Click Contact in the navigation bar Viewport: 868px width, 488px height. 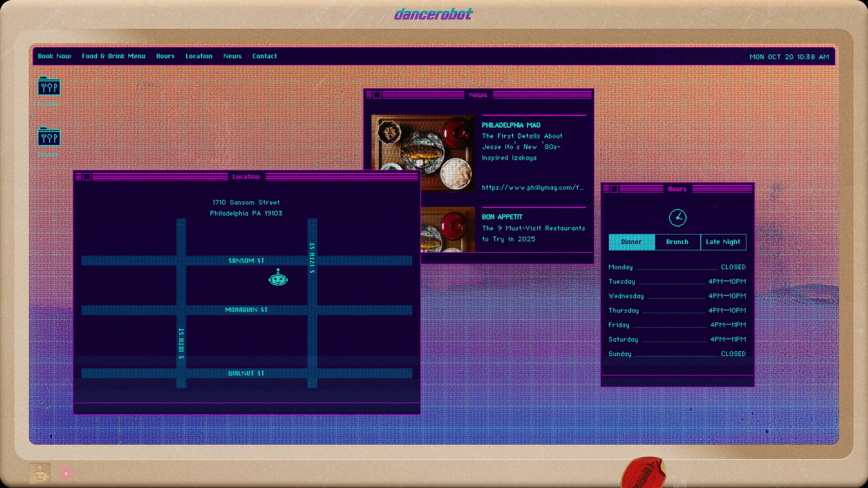tap(264, 56)
